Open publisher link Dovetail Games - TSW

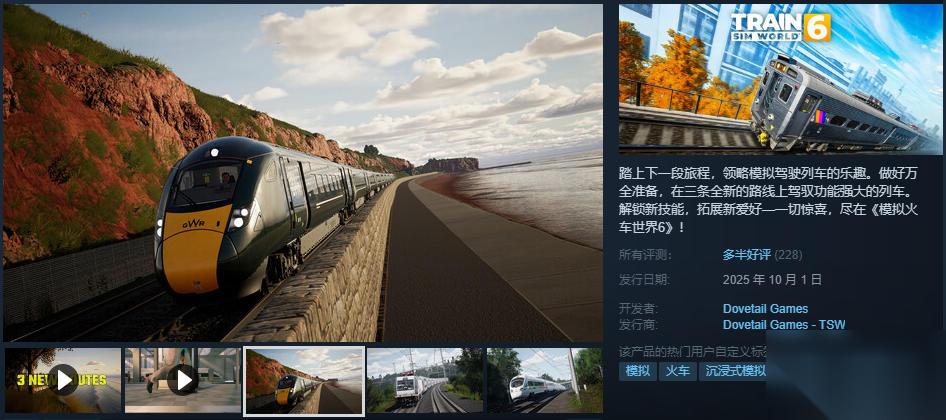click(784, 325)
